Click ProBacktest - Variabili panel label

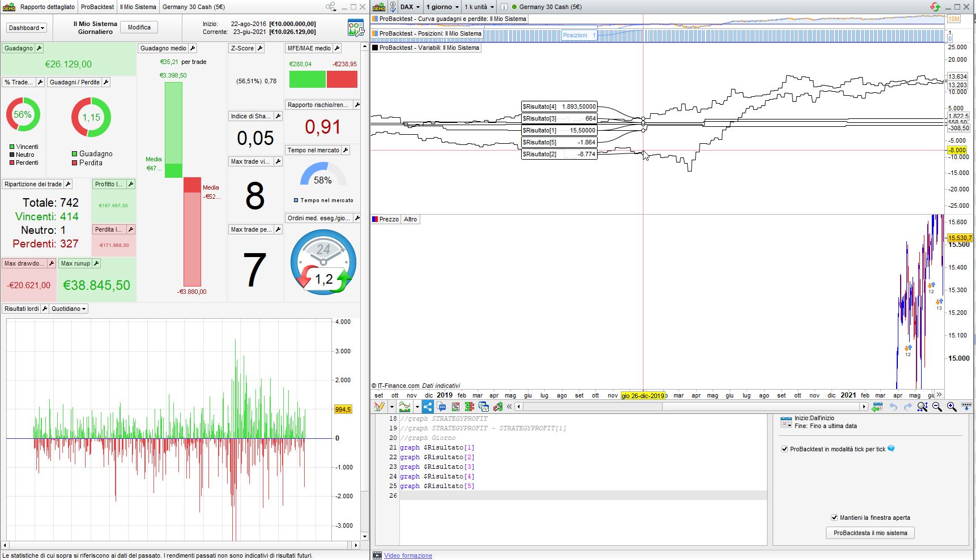427,48
